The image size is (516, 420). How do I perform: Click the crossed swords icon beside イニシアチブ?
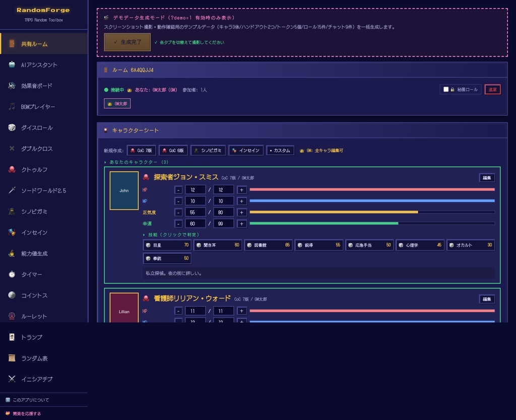pos(12,379)
